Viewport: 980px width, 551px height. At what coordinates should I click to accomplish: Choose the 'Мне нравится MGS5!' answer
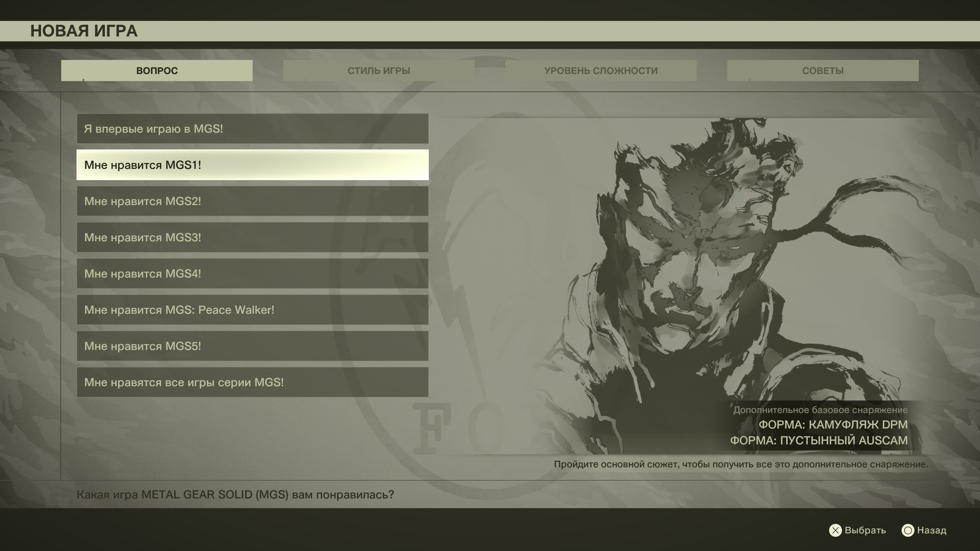[x=252, y=346]
